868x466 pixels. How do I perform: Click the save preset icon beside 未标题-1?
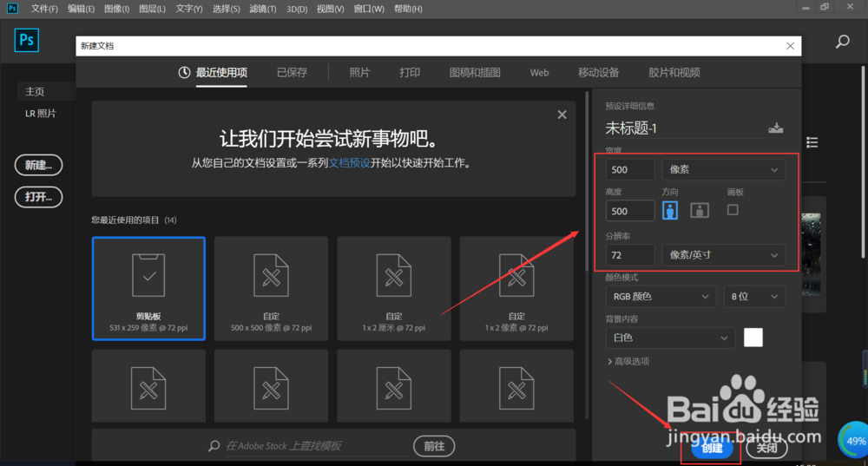775,128
